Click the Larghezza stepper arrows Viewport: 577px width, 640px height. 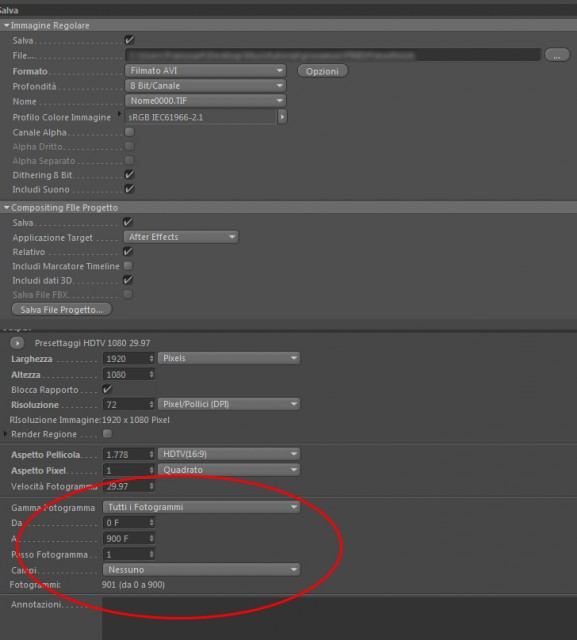(x=151, y=358)
